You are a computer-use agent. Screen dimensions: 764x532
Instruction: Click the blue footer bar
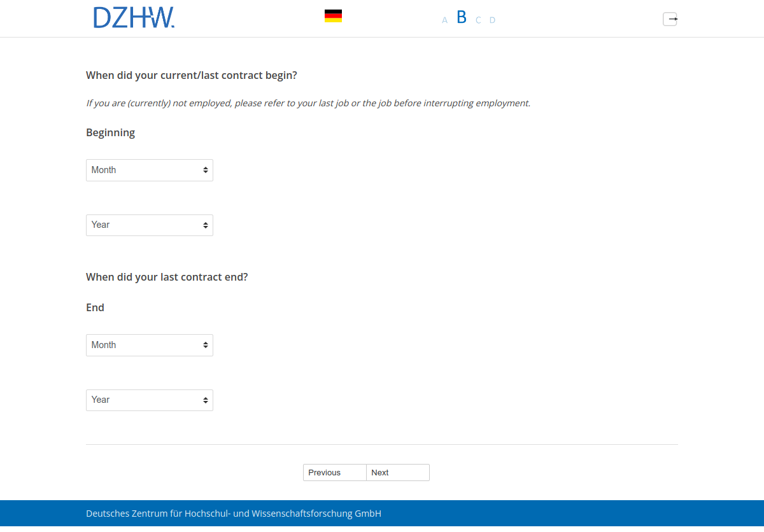[573, 514]
